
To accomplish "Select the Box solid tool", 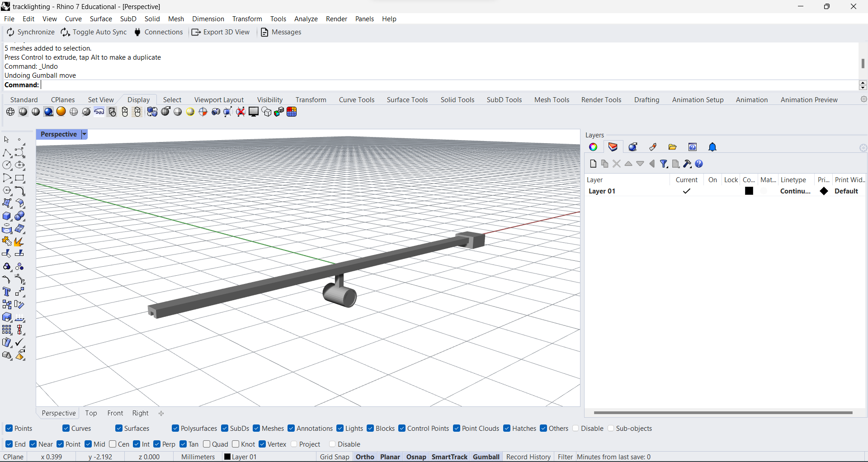I will tap(7, 216).
